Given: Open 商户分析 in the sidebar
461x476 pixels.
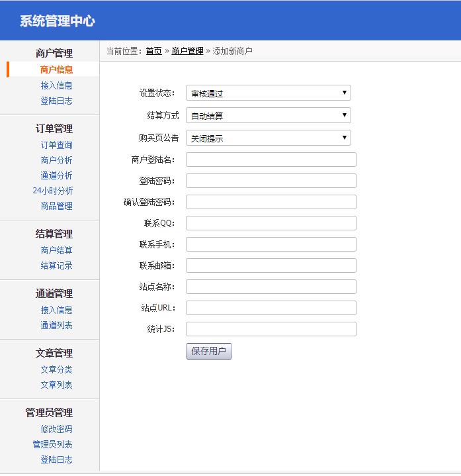Looking at the screenshot, I should (56, 160).
